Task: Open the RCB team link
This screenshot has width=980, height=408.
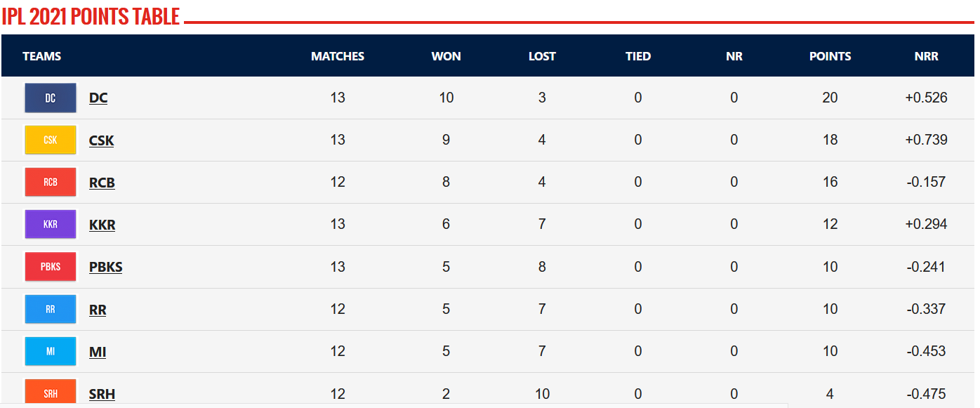Action: (x=102, y=183)
